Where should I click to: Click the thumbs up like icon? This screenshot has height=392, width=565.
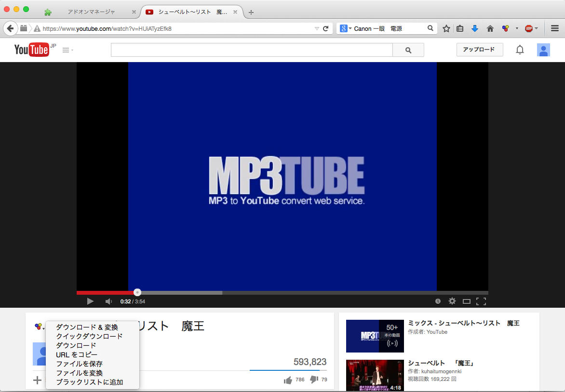pyautogui.click(x=287, y=380)
